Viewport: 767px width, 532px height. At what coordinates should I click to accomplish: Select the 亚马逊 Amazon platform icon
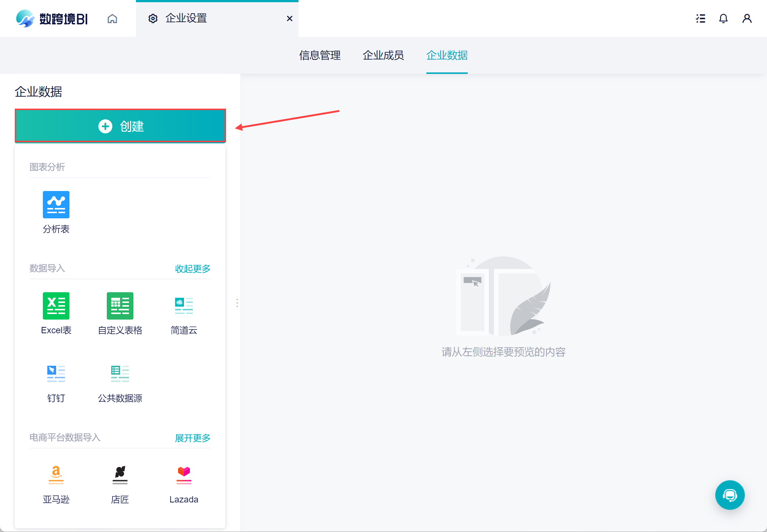click(56, 475)
